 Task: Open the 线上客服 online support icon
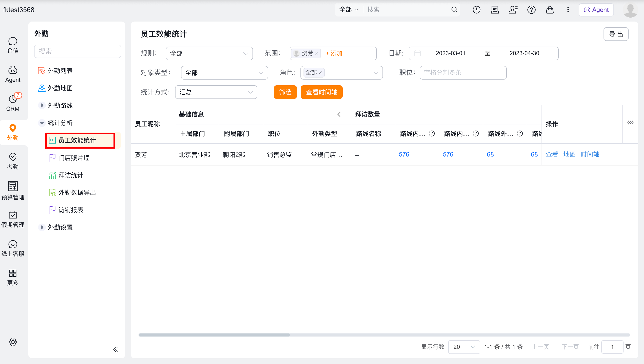tap(13, 249)
